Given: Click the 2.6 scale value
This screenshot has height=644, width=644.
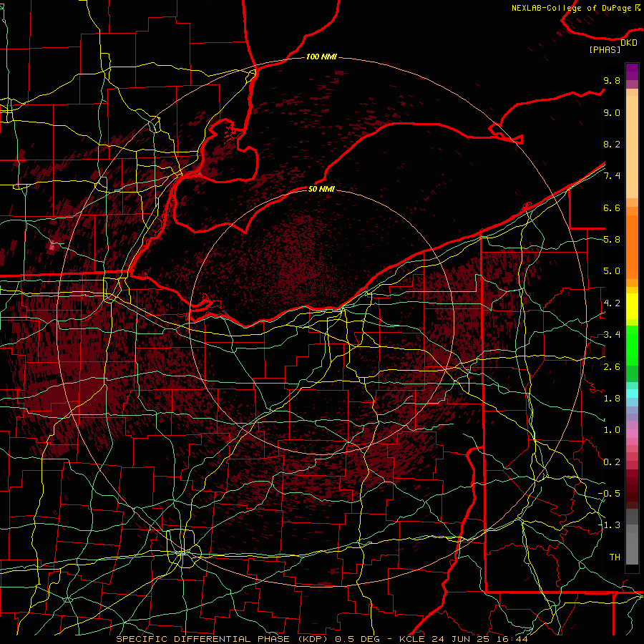Looking at the screenshot, I should point(612,367).
